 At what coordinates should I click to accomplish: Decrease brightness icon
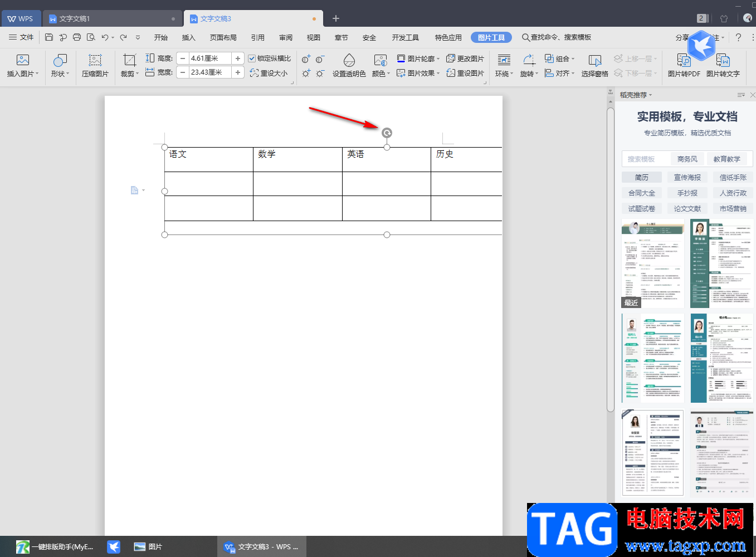coord(320,73)
